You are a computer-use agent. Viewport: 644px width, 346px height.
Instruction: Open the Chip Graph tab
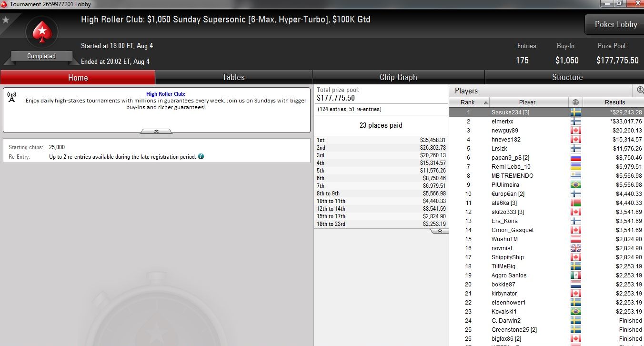pyautogui.click(x=398, y=77)
